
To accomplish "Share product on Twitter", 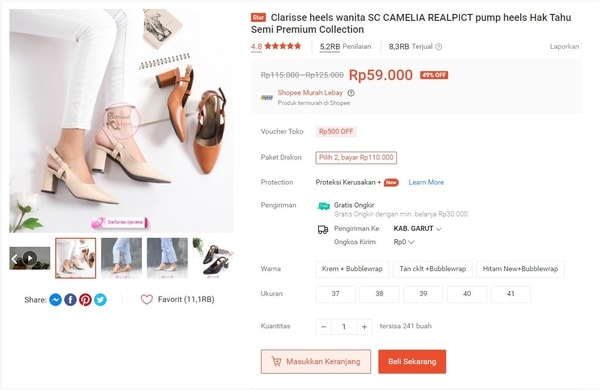I will point(100,300).
